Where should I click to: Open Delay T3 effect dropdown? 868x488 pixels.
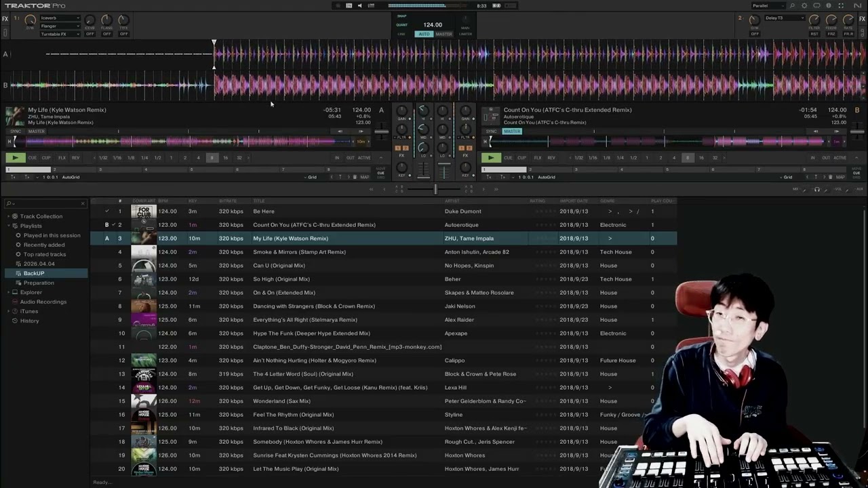pos(784,18)
